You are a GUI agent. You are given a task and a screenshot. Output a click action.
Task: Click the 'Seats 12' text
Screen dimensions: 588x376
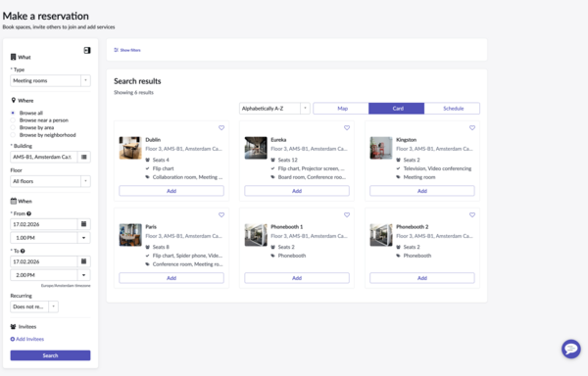click(x=287, y=160)
